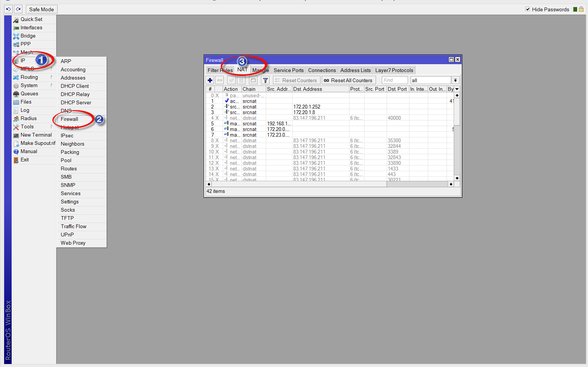Switch to the Mangle tab
This screenshot has height=367, width=588.
click(x=261, y=71)
